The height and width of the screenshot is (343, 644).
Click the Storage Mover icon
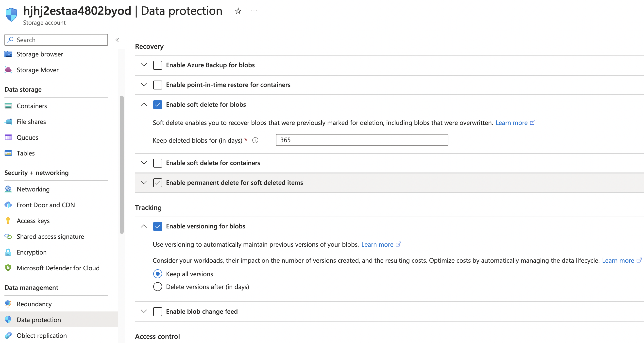pos(8,70)
